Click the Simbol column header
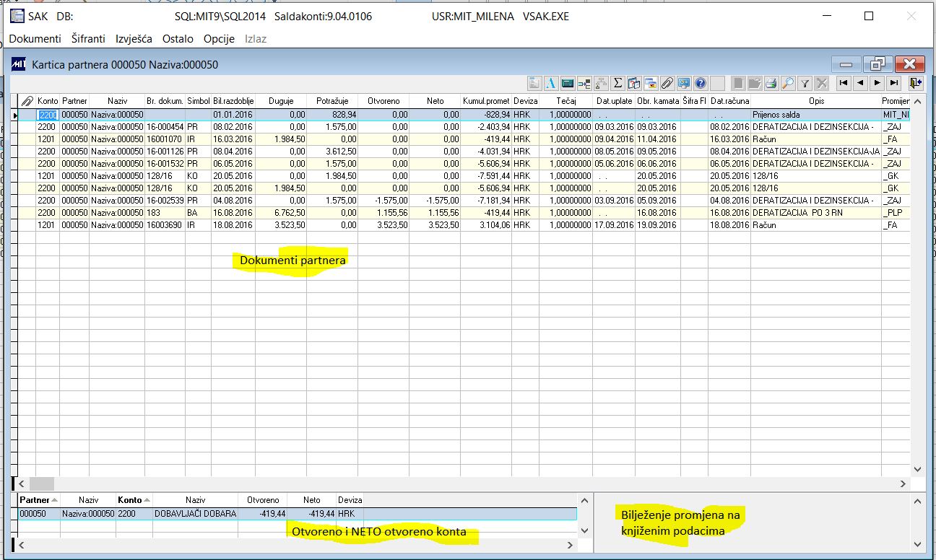Screen dimensions: 936x560 tap(198, 101)
